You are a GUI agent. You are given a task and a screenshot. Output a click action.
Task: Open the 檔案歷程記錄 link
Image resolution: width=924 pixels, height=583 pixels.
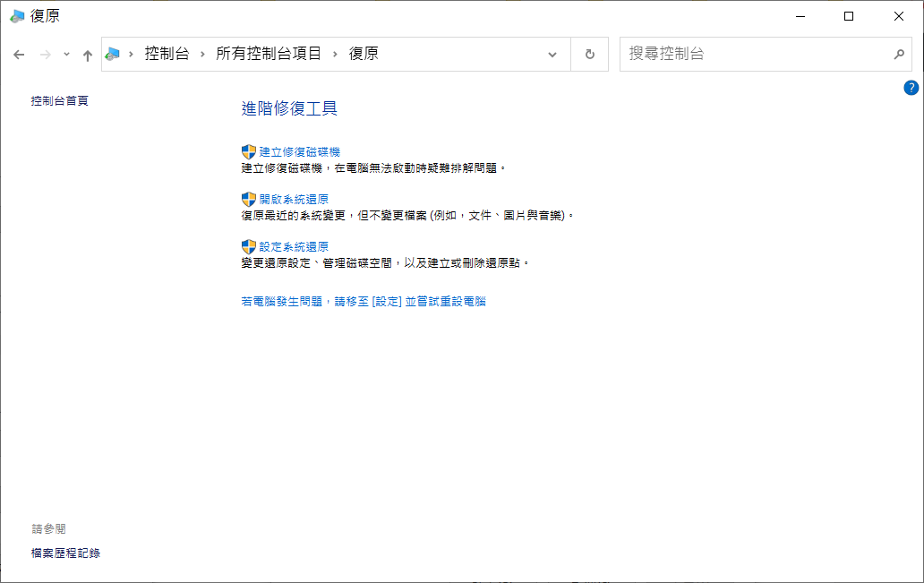(x=65, y=553)
